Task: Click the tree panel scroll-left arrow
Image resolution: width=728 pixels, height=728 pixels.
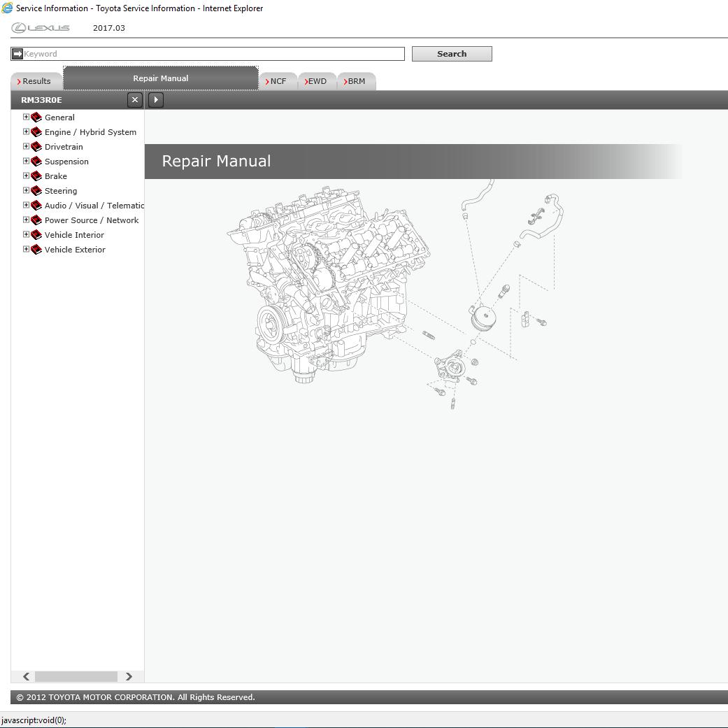Action: tap(27, 676)
